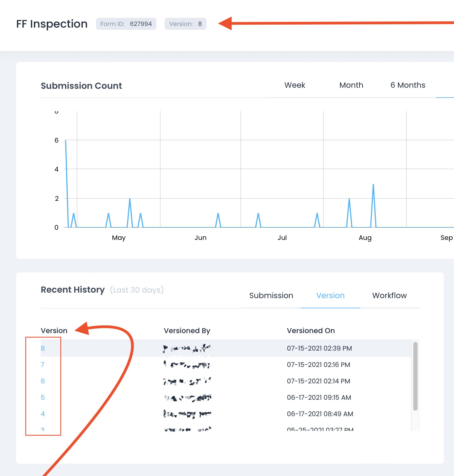Click the Version 8 badge in header

[185, 24]
